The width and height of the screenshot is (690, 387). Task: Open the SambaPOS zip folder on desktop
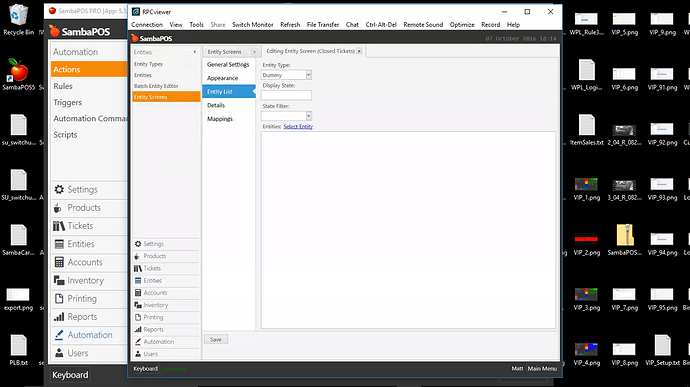pyautogui.click(x=624, y=240)
